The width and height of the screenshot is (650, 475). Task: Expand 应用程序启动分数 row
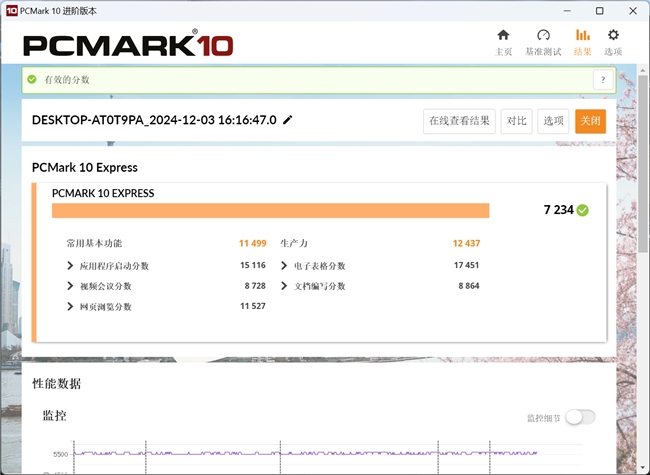point(70,266)
